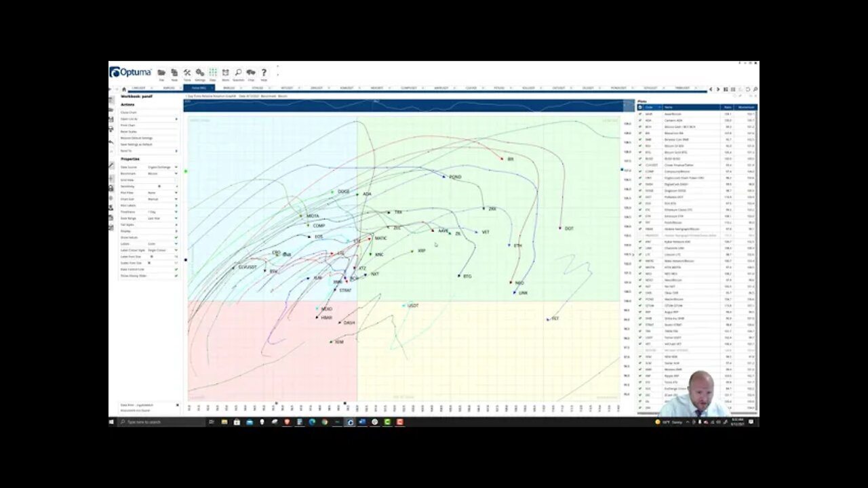Click the save disk icon in the left sidebar
868x488 pixels.
pos(111,119)
